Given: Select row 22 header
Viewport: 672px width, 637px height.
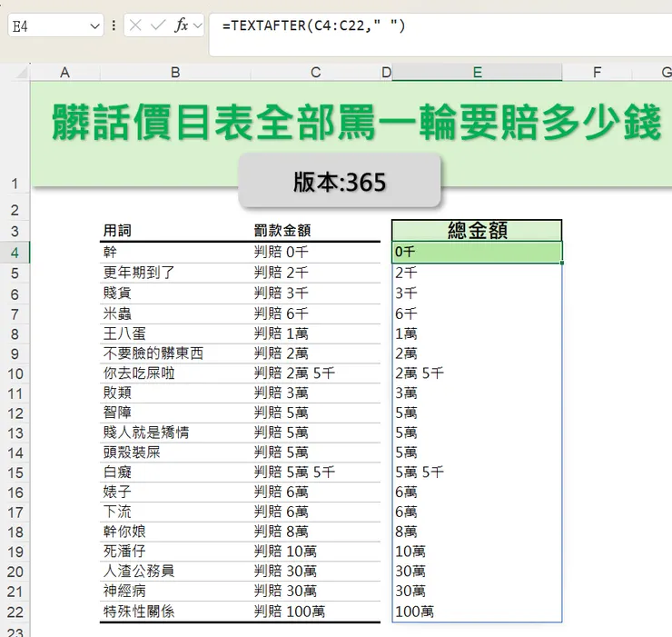Looking at the screenshot, I should (x=15, y=612).
